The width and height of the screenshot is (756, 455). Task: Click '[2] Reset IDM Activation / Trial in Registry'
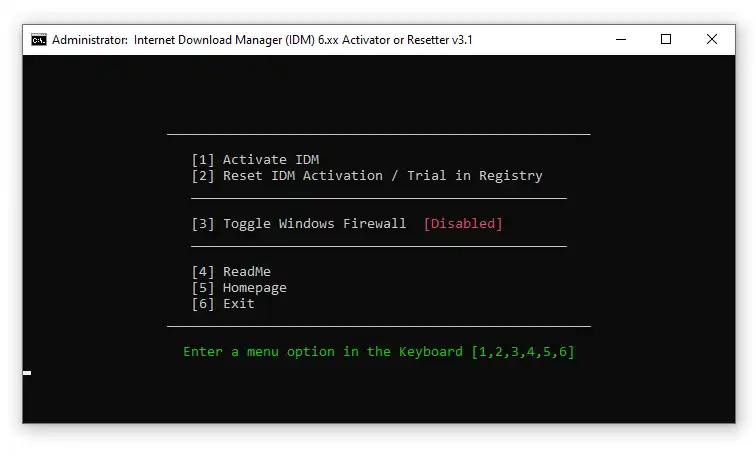(x=367, y=175)
